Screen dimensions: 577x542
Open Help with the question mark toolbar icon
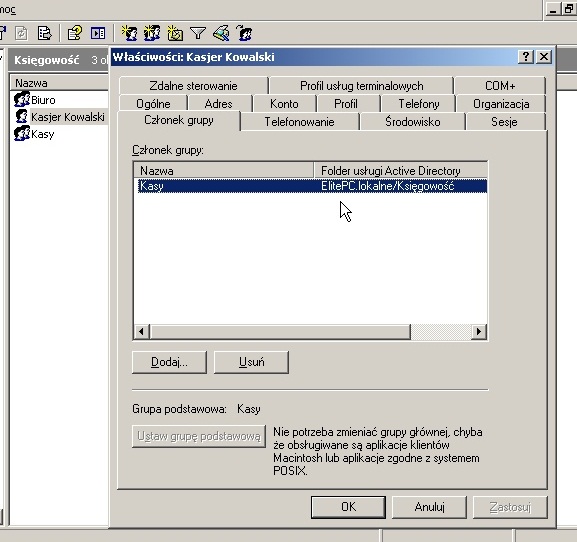(x=75, y=33)
